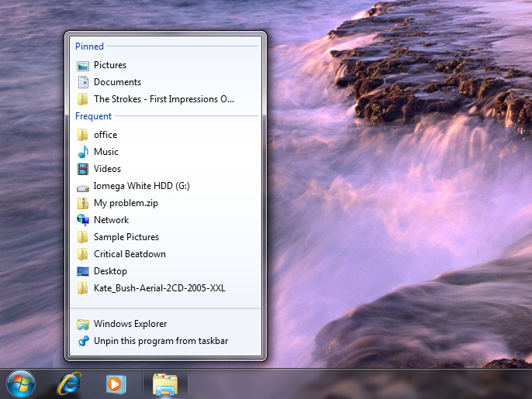The image size is (532, 399).
Task: Open the office folder entry
Action: click(x=105, y=135)
